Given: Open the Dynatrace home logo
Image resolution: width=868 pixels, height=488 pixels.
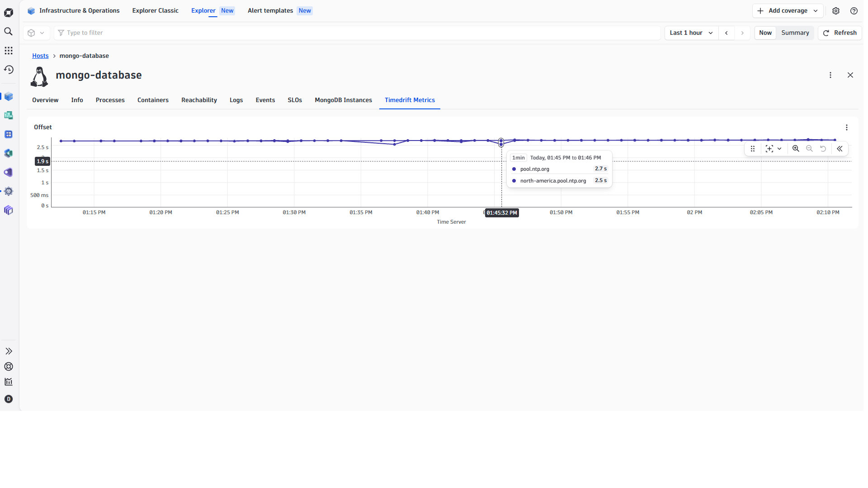Looking at the screenshot, I should pyautogui.click(x=9, y=13).
